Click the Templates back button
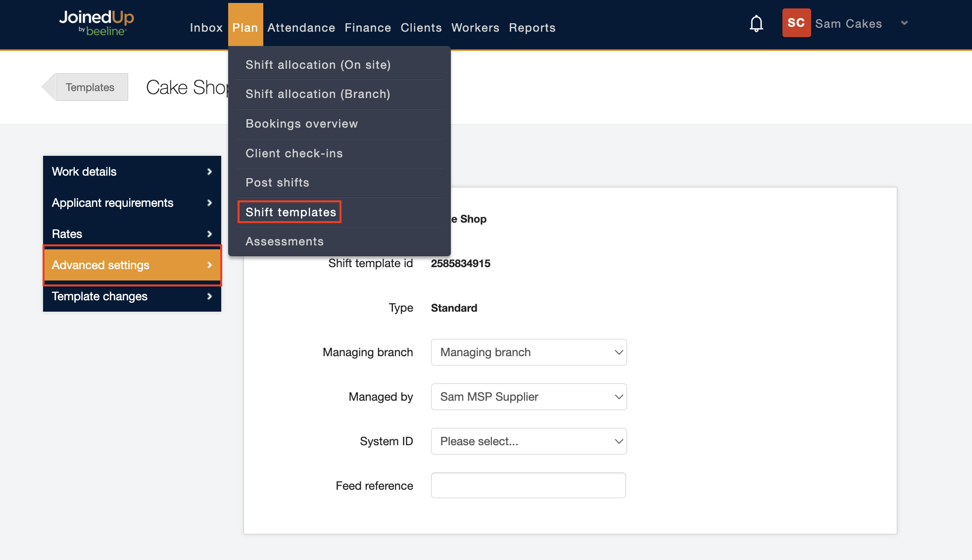Image resolution: width=972 pixels, height=560 pixels. tap(90, 87)
